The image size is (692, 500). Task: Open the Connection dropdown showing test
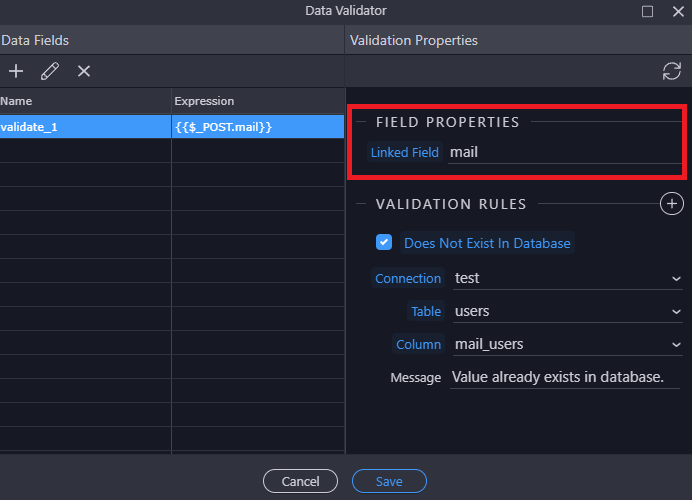point(567,279)
